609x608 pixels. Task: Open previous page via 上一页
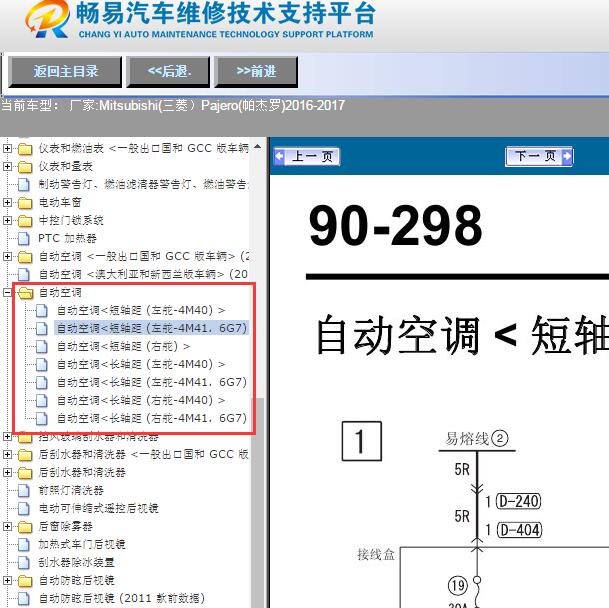tap(307, 157)
